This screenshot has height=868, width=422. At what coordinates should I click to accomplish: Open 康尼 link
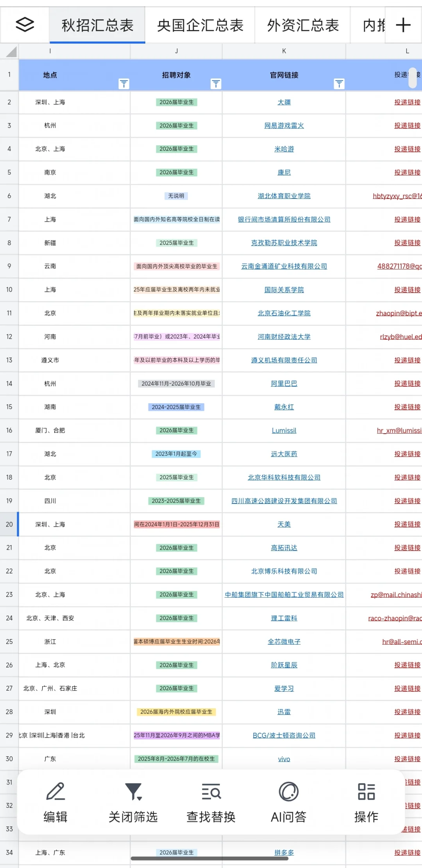tap(284, 173)
